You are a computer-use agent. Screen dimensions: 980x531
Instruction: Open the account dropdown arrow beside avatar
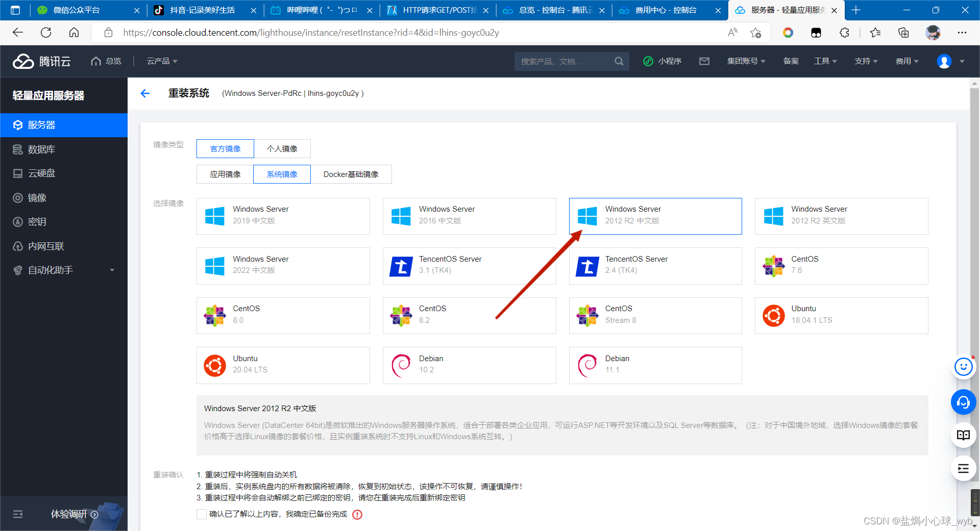[962, 61]
